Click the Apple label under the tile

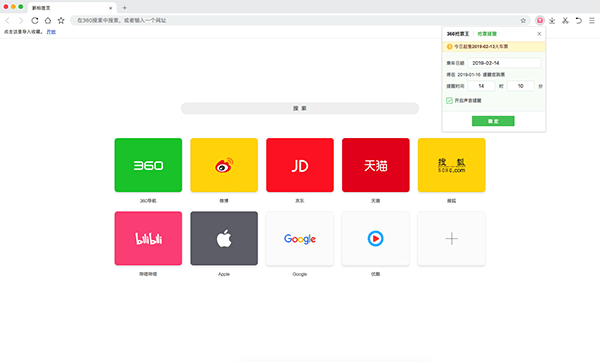(x=224, y=274)
